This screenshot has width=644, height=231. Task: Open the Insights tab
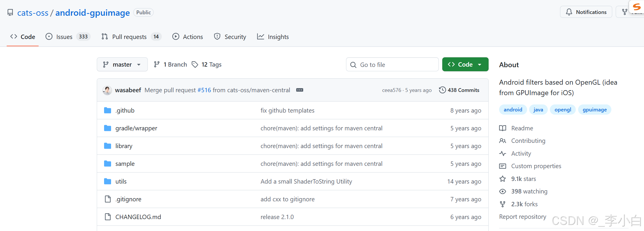273,37
